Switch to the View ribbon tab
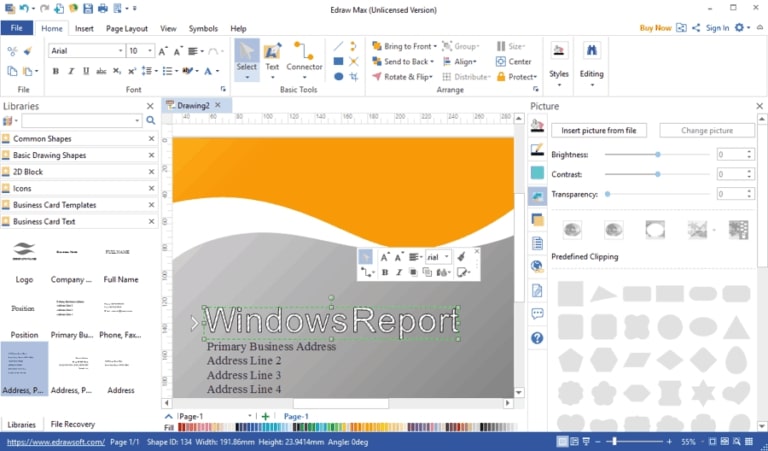768x451 pixels. [168, 28]
